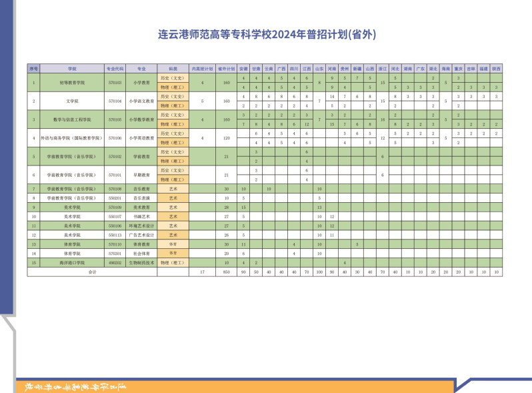This screenshot has height=393, width=532.
Task: Click the 广告艺术设计 major cell
Action: point(141,236)
